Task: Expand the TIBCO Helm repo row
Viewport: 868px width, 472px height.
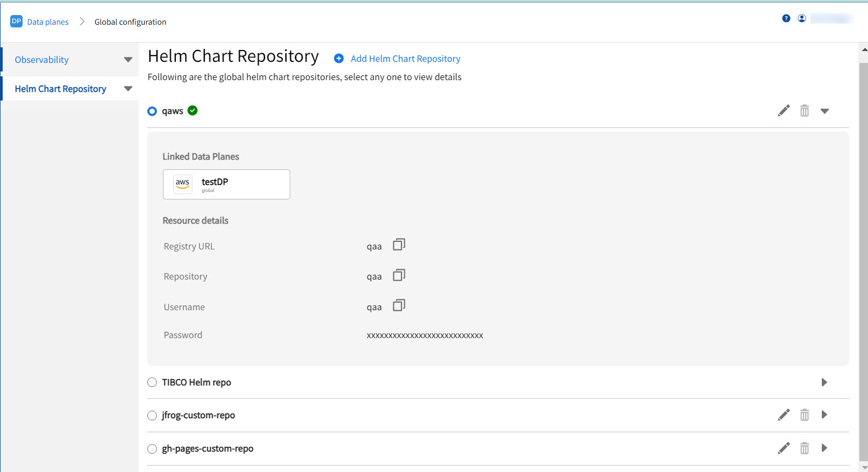Action: click(x=824, y=382)
